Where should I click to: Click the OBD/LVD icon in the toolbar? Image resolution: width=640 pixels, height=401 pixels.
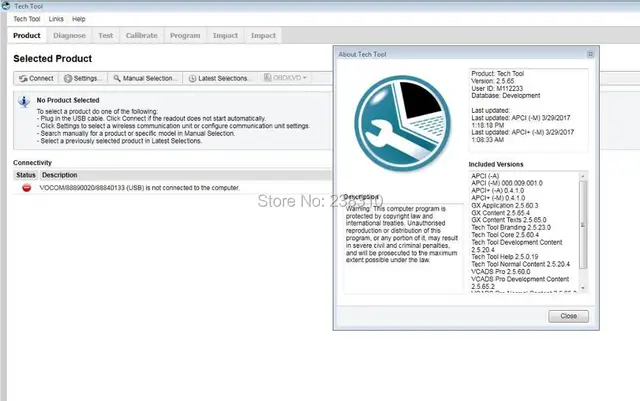point(267,77)
